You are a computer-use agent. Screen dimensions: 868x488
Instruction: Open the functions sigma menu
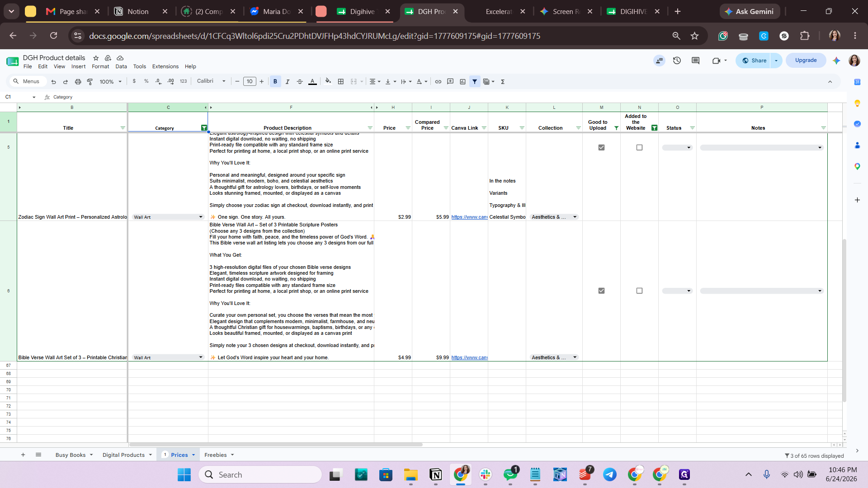(503, 81)
